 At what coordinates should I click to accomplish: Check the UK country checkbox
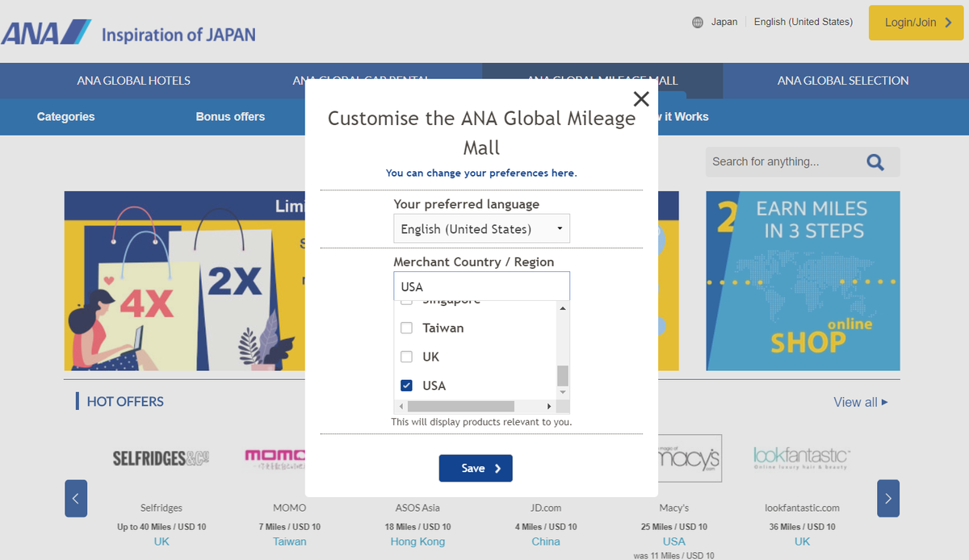tap(407, 357)
